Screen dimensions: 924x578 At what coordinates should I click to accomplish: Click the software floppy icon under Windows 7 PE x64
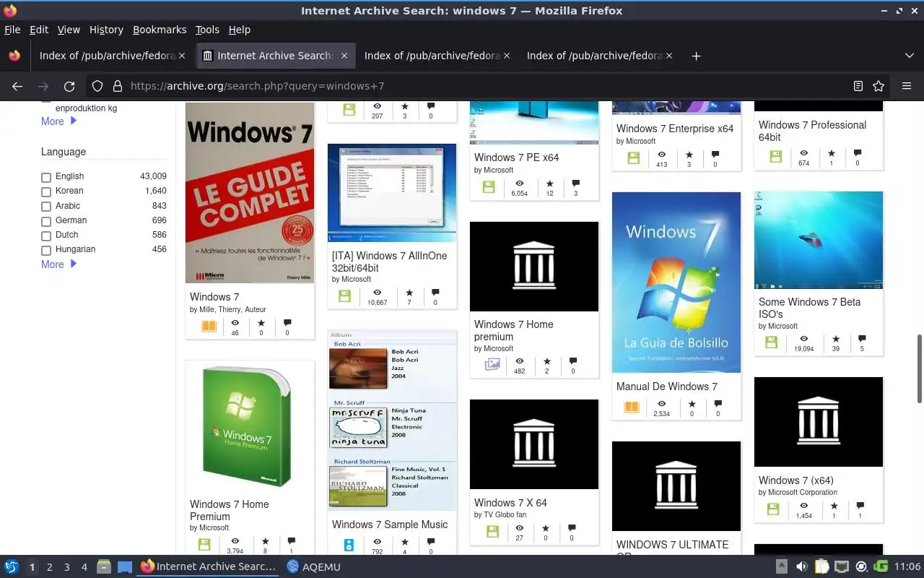click(489, 187)
